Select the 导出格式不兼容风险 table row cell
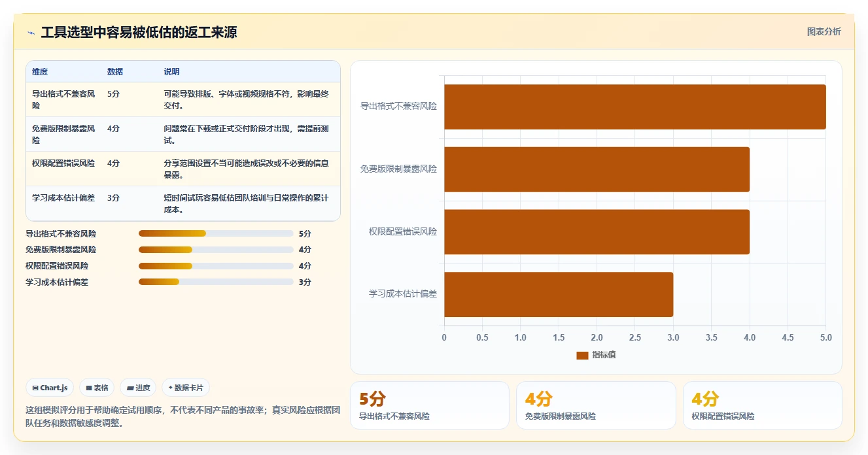Screen dimensions: 868x455 (x=64, y=99)
